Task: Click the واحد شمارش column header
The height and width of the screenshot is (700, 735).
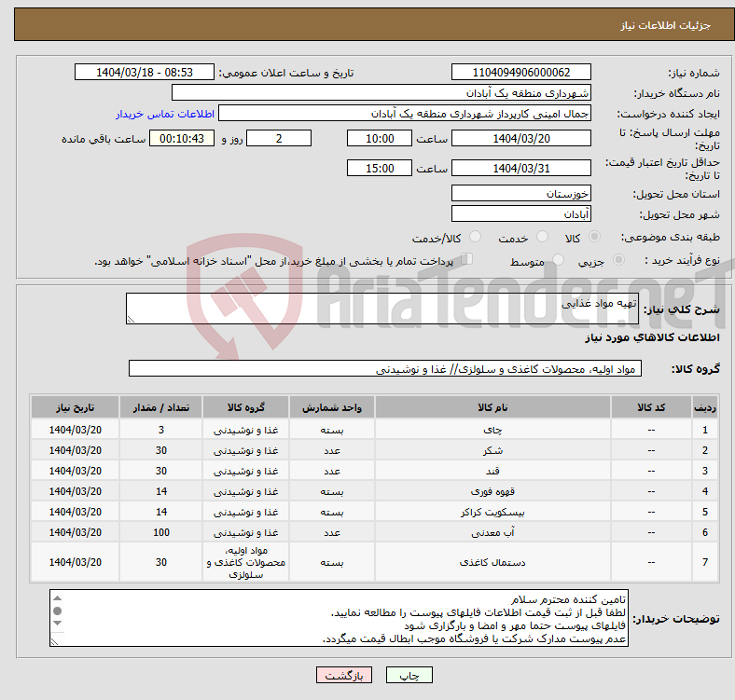Action: click(332, 407)
